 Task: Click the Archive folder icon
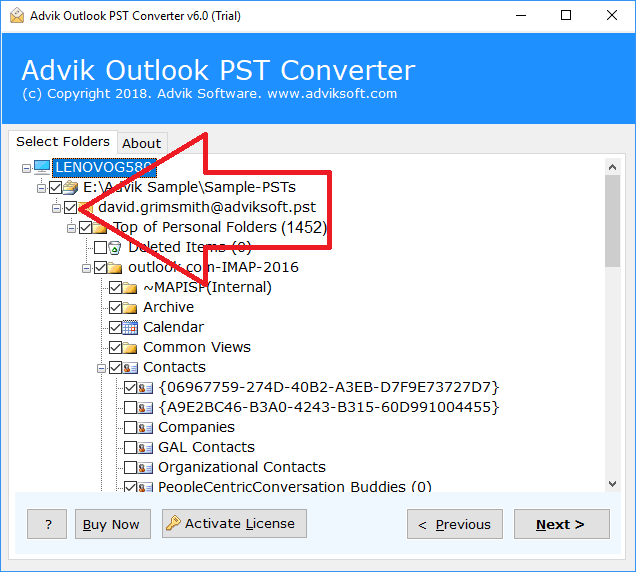coord(130,308)
